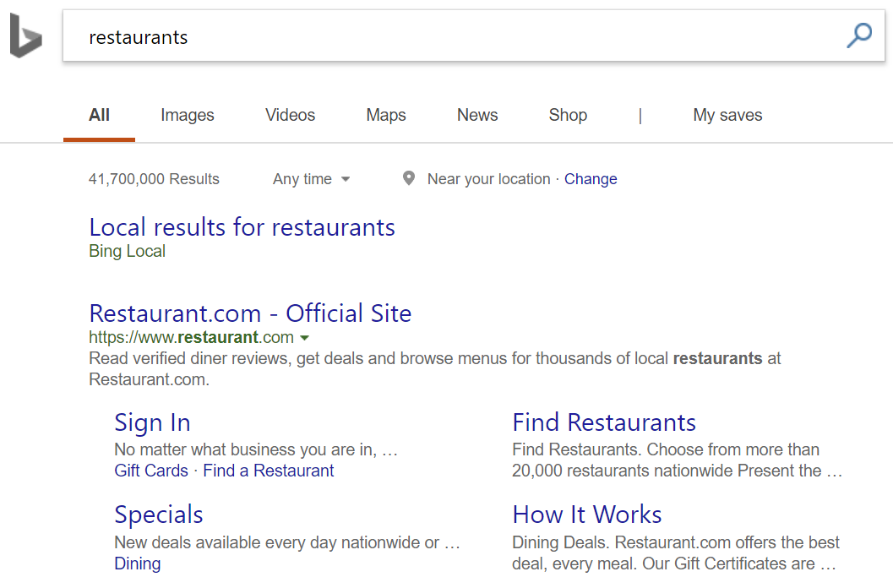This screenshot has height=588, width=893.
Task: Expand the Any time filter dropdown
Action: click(311, 179)
